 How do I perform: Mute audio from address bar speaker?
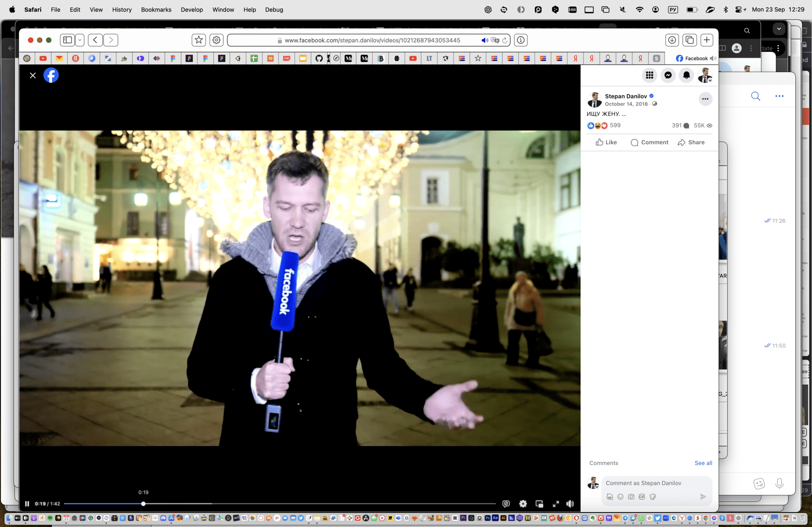484,40
